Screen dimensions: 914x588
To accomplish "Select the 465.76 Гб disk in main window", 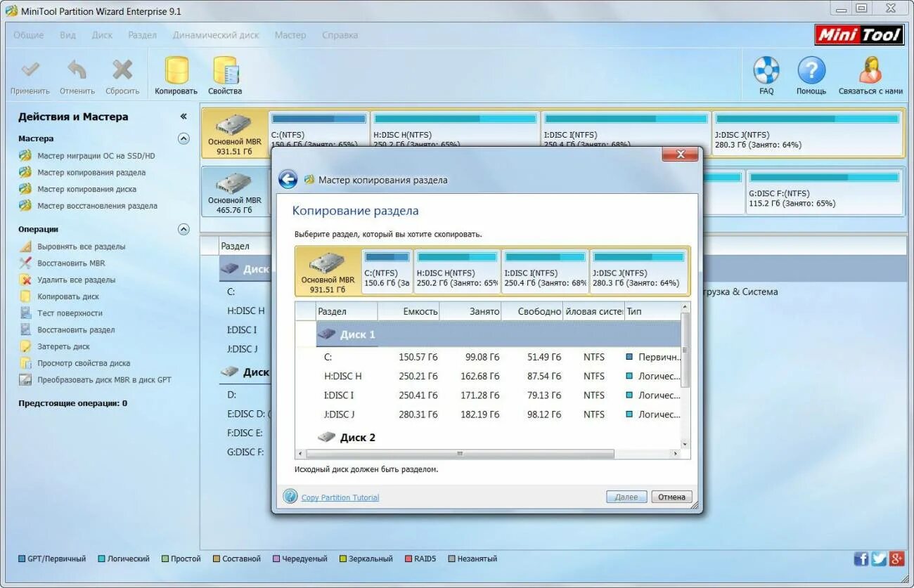I will (x=235, y=190).
